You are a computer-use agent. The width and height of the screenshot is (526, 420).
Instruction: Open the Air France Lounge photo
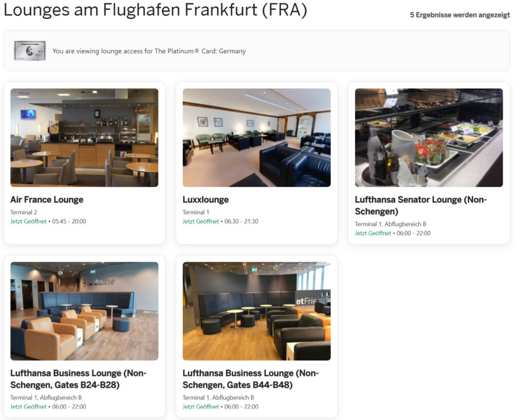click(84, 138)
